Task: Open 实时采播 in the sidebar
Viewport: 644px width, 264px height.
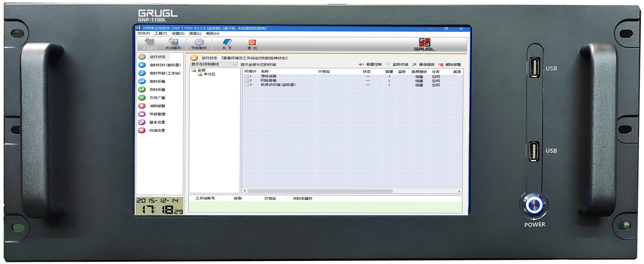Action: [x=152, y=90]
